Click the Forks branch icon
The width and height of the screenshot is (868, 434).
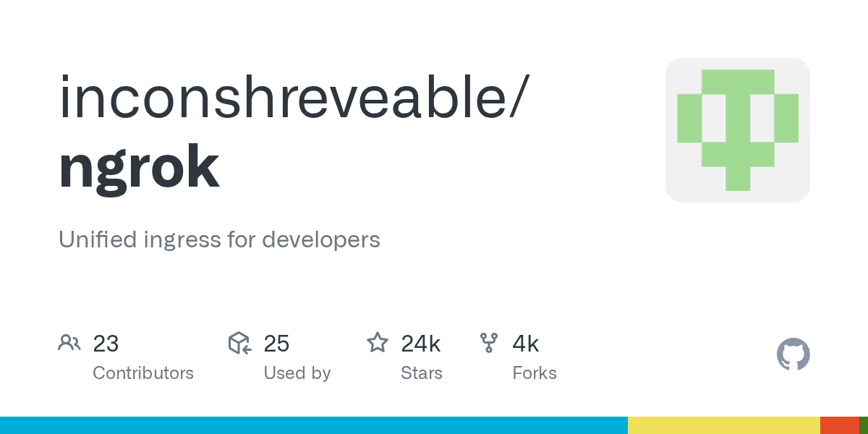coord(489,343)
